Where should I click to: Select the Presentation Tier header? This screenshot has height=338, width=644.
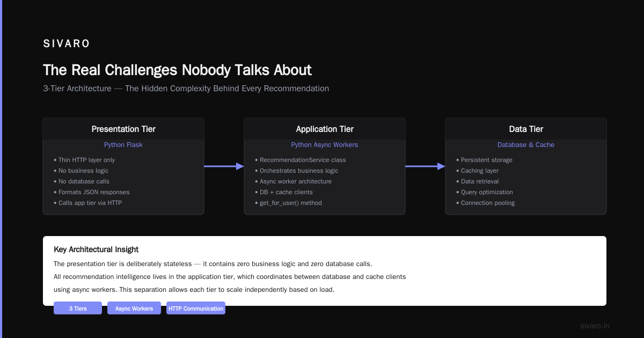[x=123, y=129]
